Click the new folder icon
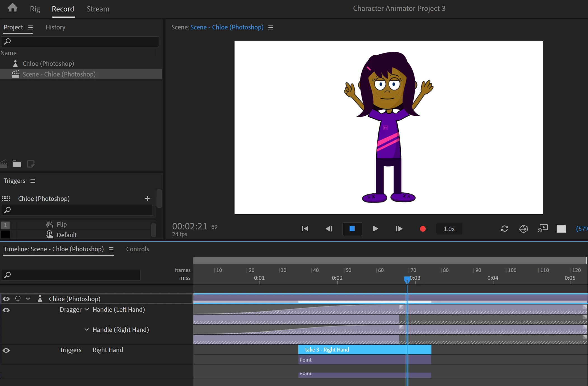Image resolution: width=588 pixels, height=386 pixels. click(x=17, y=164)
